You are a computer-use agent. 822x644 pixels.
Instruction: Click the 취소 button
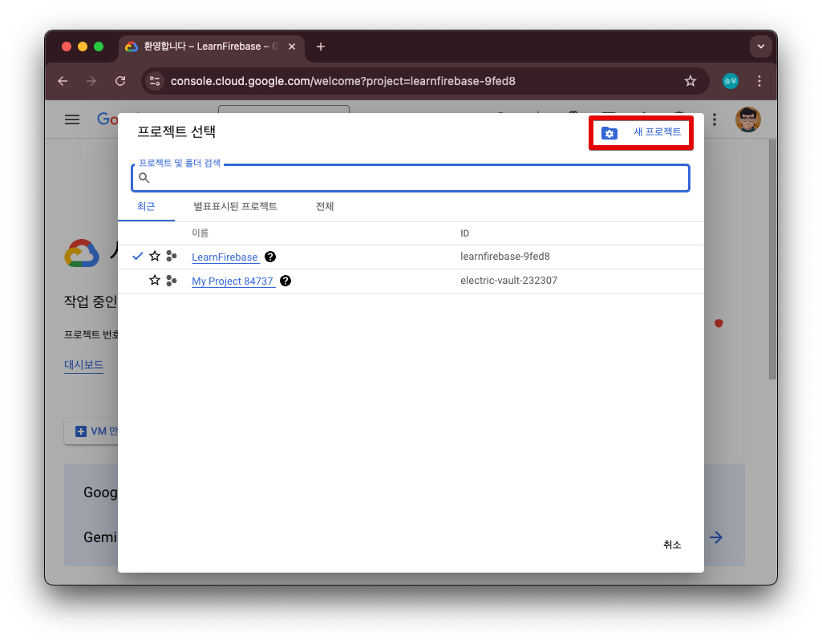click(671, 545)
